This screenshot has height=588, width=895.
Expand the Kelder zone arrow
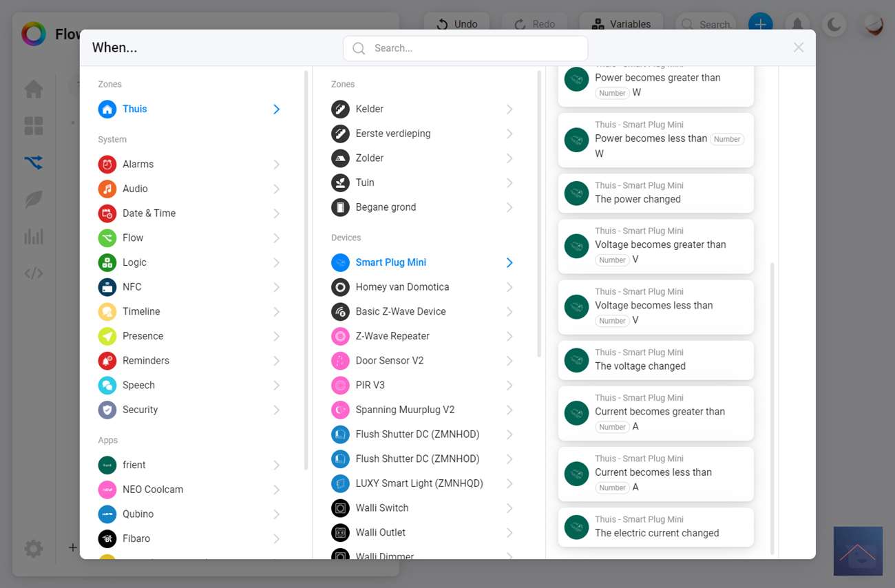509,109
